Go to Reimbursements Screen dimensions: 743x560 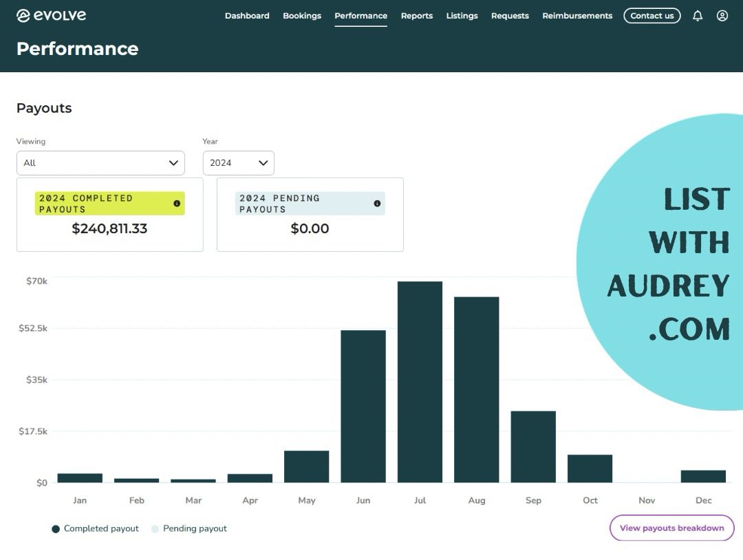pyautogui.click(x=577, y=16)
